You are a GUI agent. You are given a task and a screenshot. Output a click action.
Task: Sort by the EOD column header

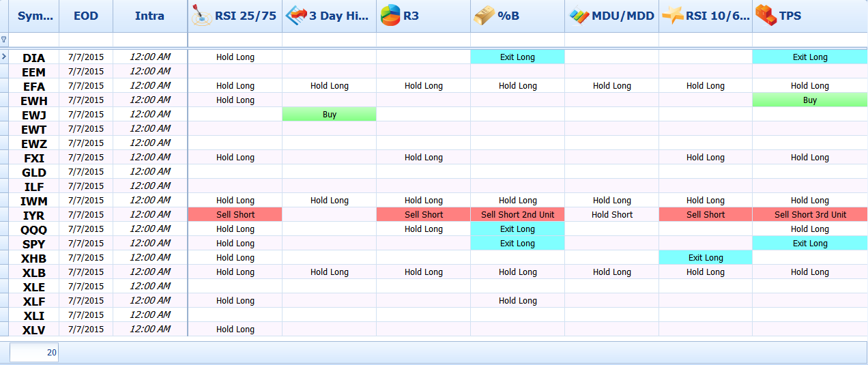pos(86,16)
